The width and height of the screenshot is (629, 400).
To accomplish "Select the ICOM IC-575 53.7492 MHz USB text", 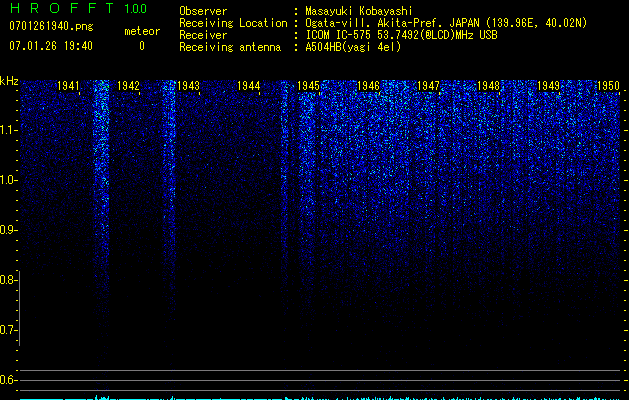I will 401,35.
